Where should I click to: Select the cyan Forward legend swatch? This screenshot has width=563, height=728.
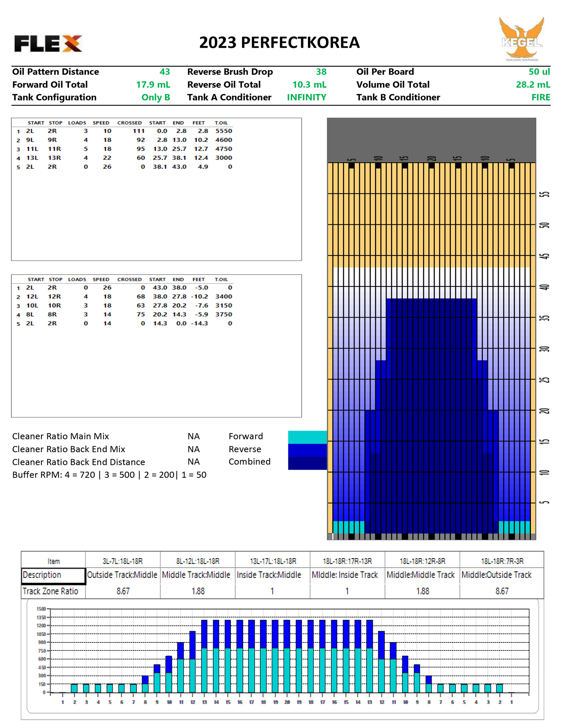(307, 437)
